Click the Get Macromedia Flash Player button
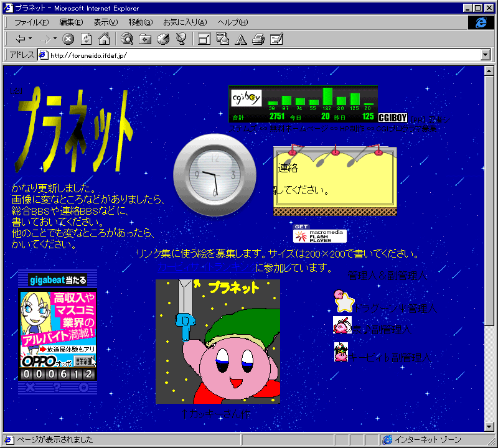Screen dimensions: 498x448 pos(319,234)
